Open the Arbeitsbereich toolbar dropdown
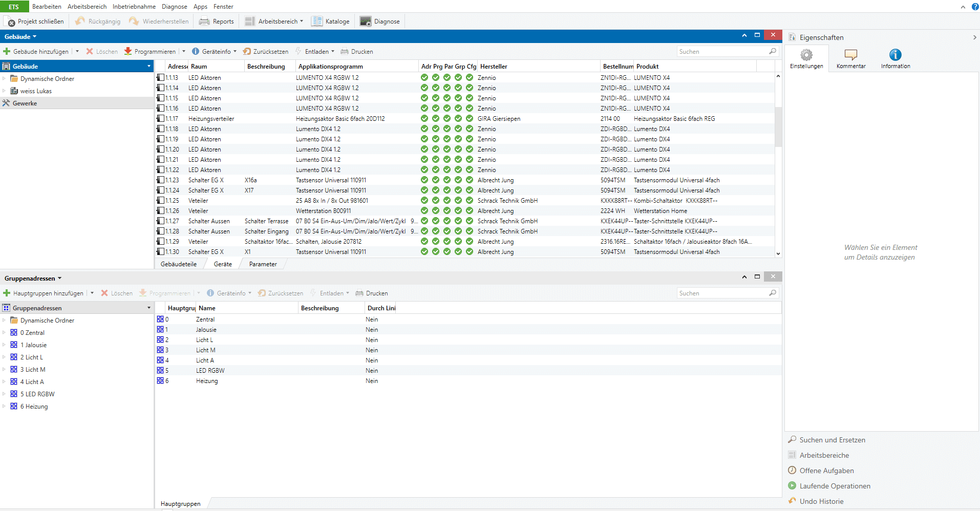The height and width of the screenshot is (511, 980). pyautogui.click(x=302, y=22)
